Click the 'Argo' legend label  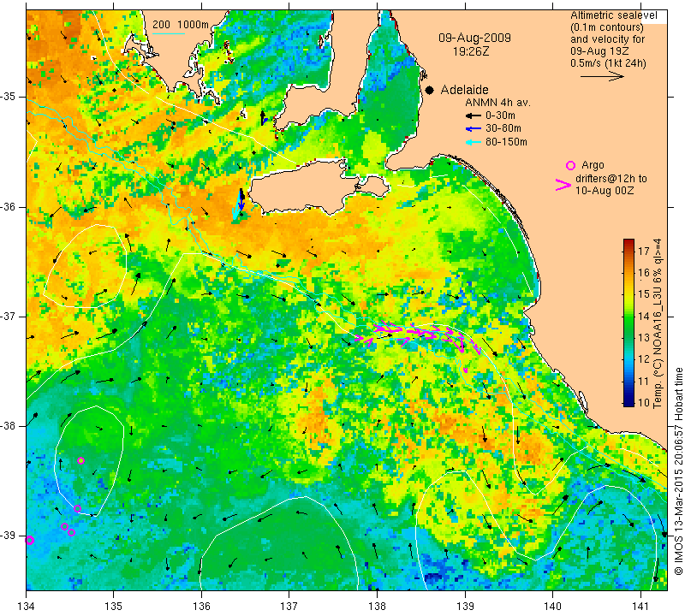point(593,165)
